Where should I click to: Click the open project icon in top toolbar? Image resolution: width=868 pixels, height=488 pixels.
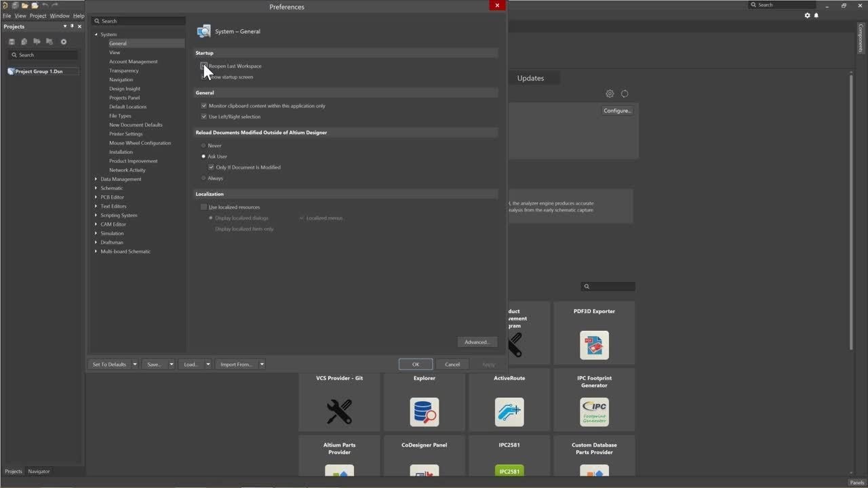35,5
